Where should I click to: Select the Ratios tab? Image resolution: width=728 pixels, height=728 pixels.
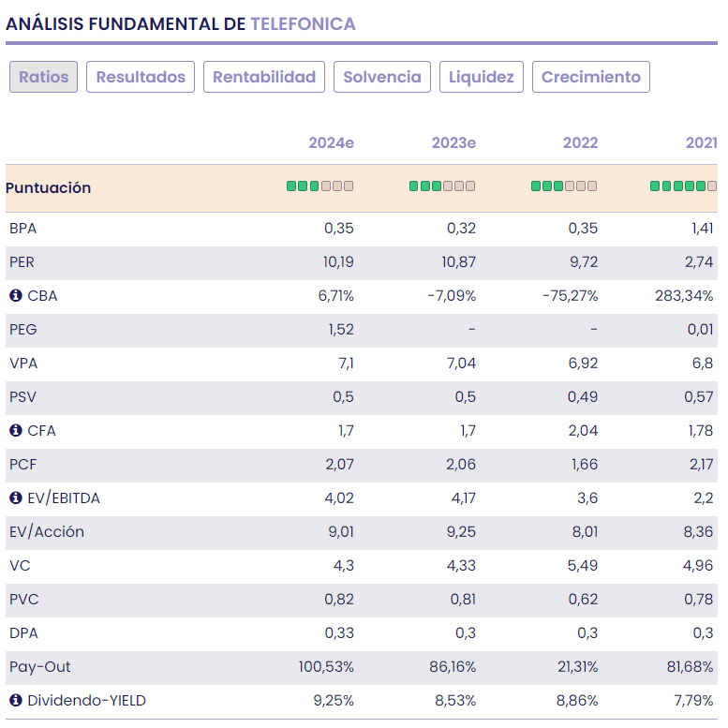pyautogui.click(x=44, y=77)
